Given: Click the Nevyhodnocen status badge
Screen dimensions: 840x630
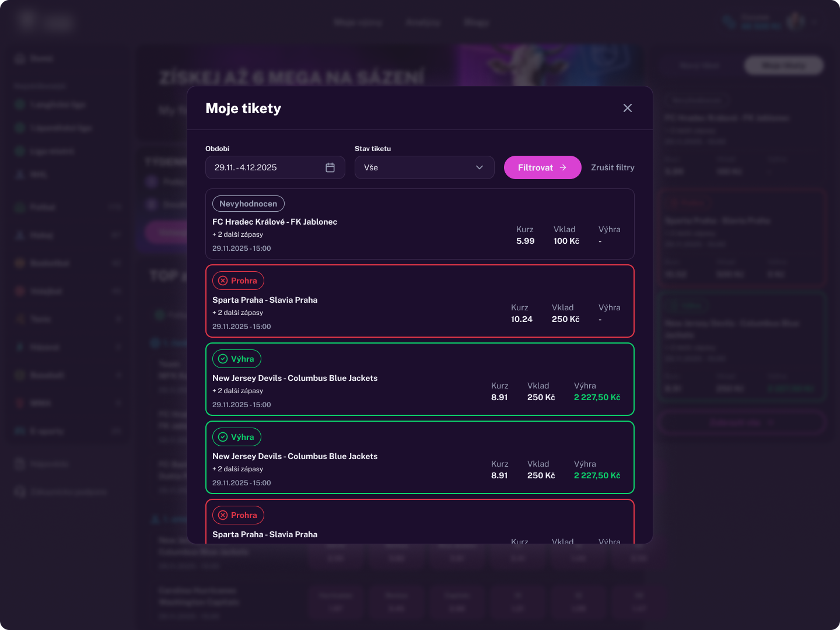Looking at the screenshot, I should click(x=249, y=204).
